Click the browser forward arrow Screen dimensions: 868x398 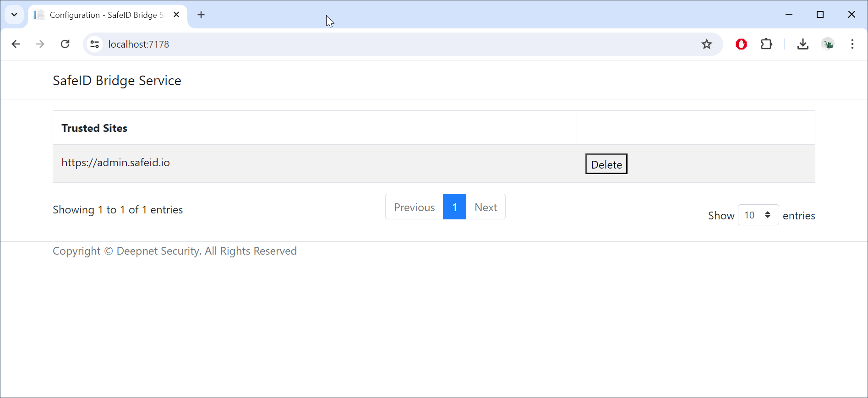tap(40, 44)
